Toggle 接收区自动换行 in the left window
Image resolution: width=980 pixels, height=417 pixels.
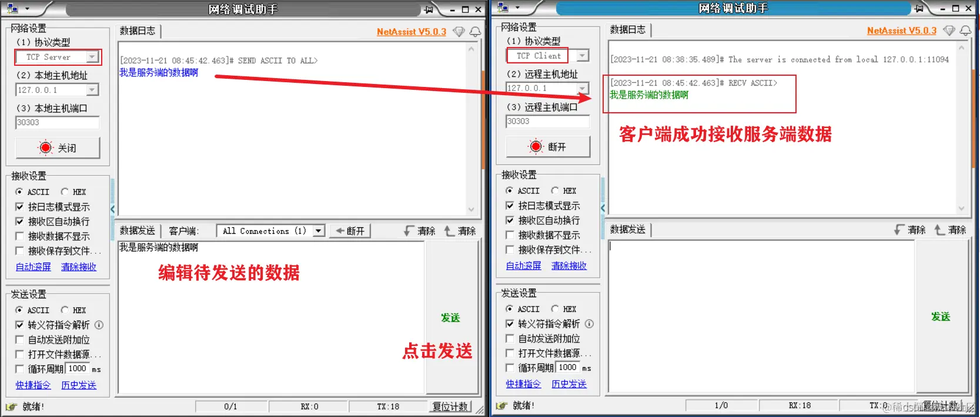click(x=19, y=221)
